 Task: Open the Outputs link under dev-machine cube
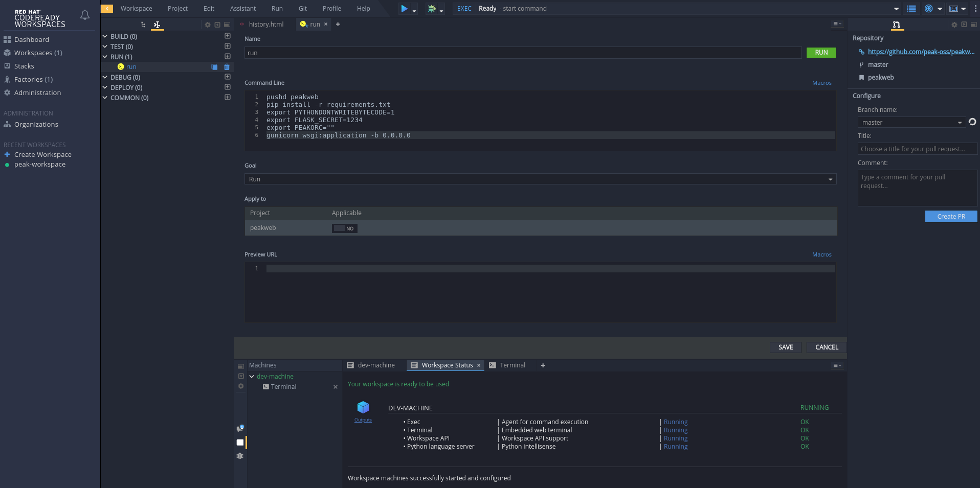pyautogui.click(x=363, y=420)
